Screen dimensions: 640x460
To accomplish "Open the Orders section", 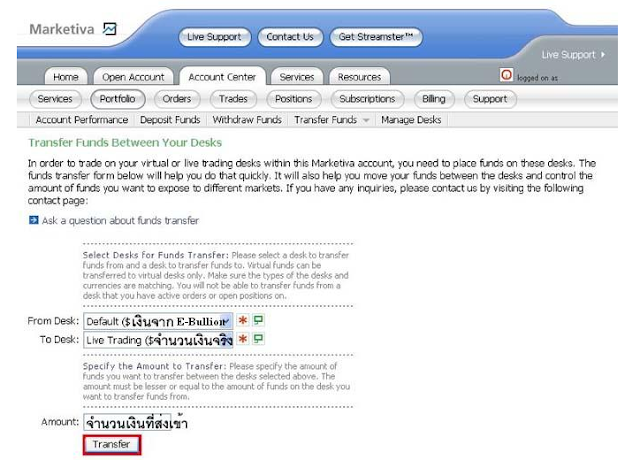I will click(177, 99).
